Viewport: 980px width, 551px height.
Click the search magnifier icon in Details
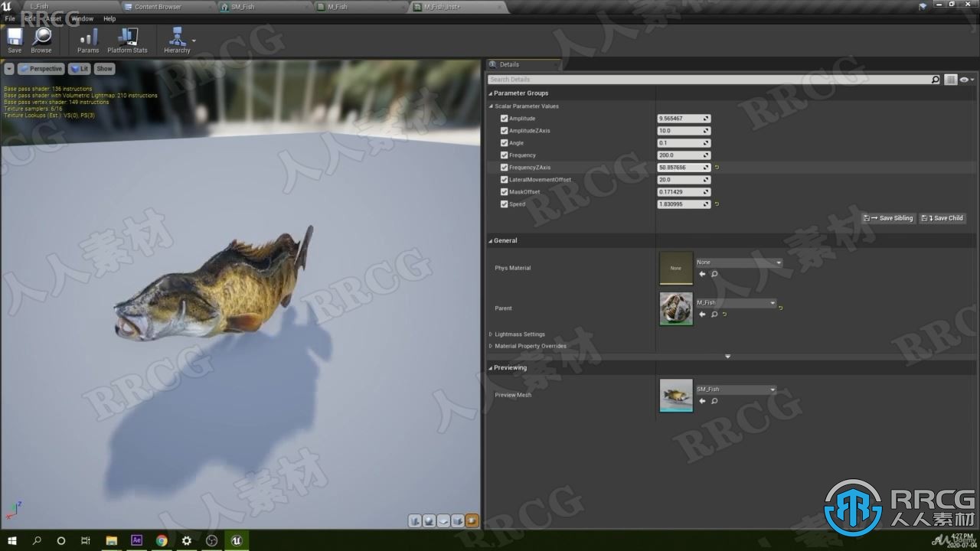click(936, 80)
